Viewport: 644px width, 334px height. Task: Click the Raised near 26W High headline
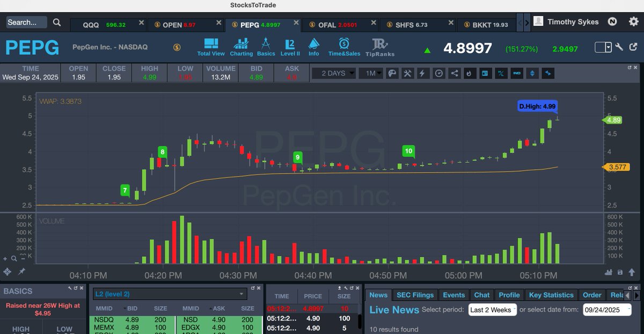[42, 310]
